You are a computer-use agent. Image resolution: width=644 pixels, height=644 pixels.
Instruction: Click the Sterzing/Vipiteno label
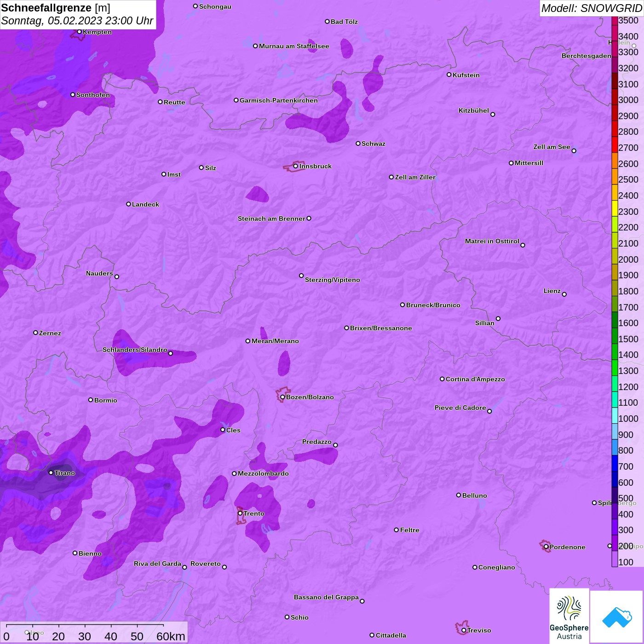(x=333, y=280)
